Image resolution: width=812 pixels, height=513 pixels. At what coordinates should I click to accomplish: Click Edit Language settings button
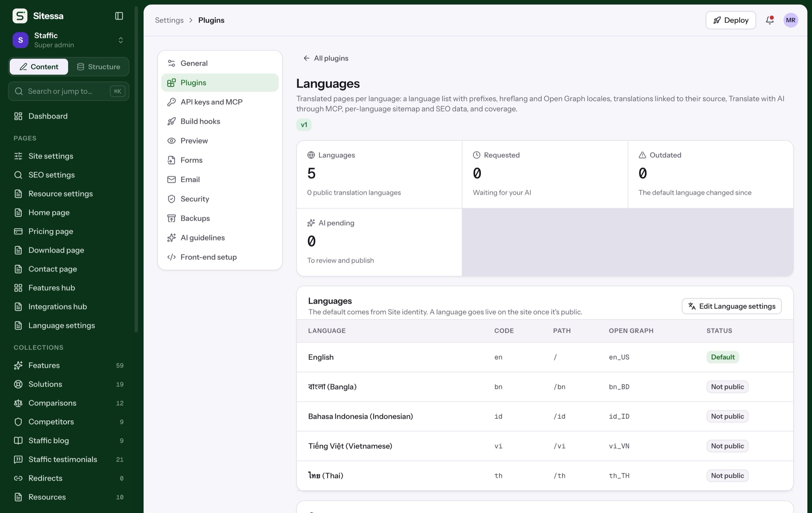click(x=731, y=306)
